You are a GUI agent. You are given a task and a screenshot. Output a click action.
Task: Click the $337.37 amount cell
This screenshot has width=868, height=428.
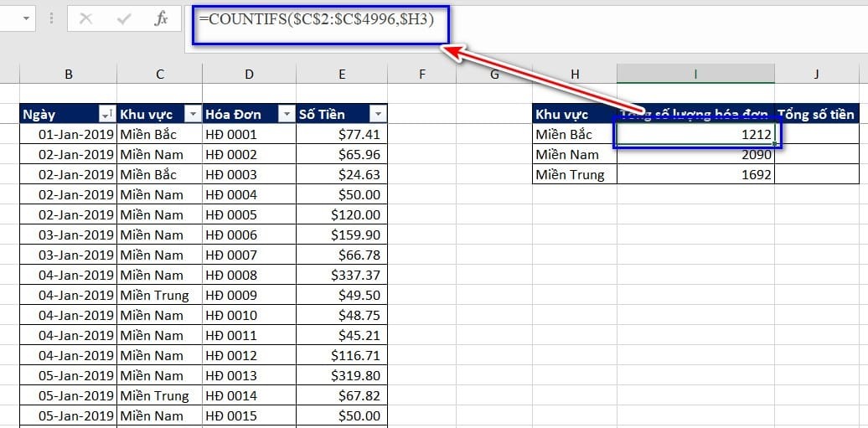tap(342, 275)
